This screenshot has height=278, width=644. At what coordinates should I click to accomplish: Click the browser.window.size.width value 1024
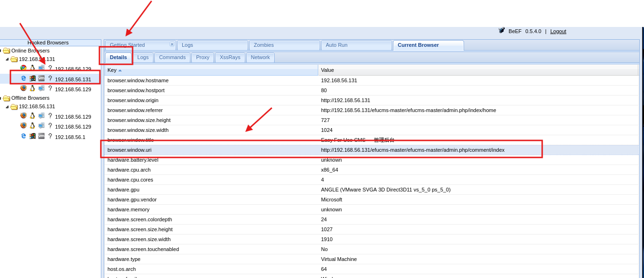pyautogui.click(x=327, y=130)
